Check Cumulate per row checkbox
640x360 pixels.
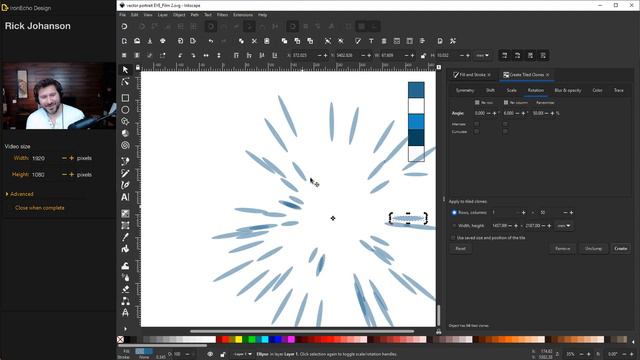click(476, 131)
